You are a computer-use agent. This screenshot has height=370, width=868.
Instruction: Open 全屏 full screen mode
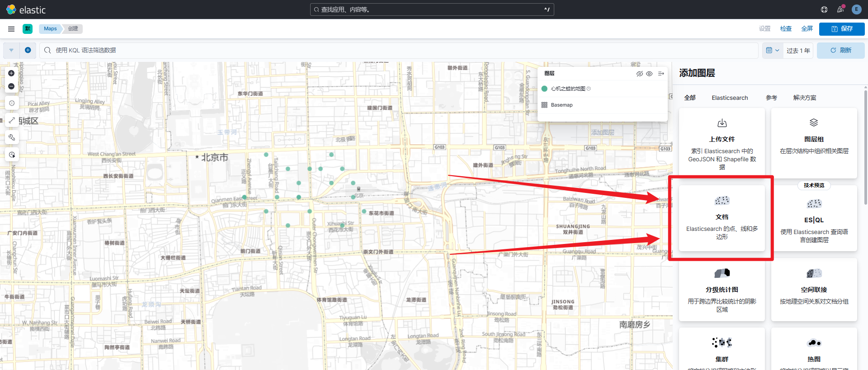[x=807, y=28]
